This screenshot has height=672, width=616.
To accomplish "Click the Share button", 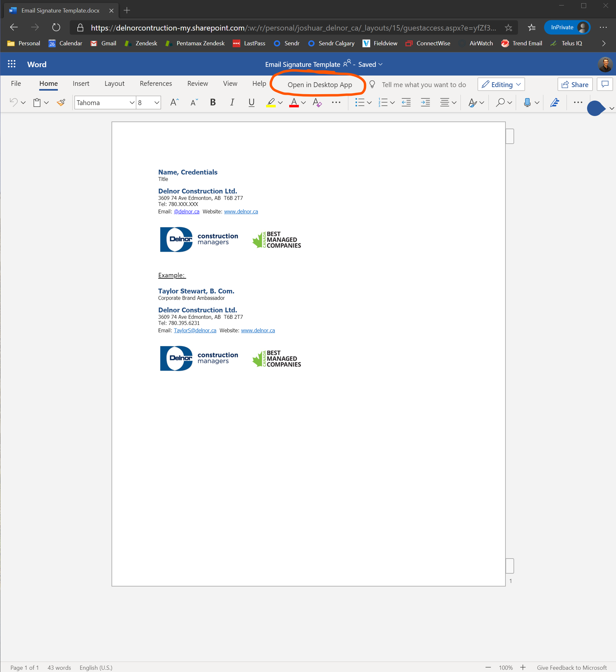I will [575, 84].
